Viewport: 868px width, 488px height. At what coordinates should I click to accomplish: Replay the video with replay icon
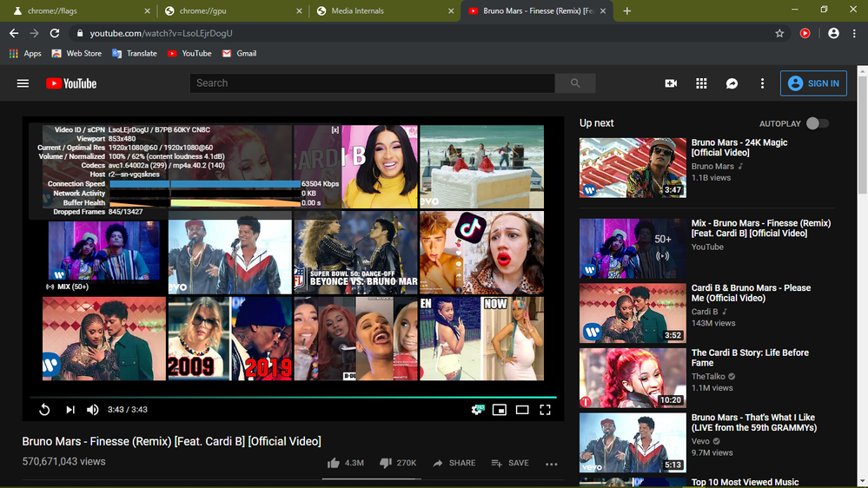pos(44,410)
